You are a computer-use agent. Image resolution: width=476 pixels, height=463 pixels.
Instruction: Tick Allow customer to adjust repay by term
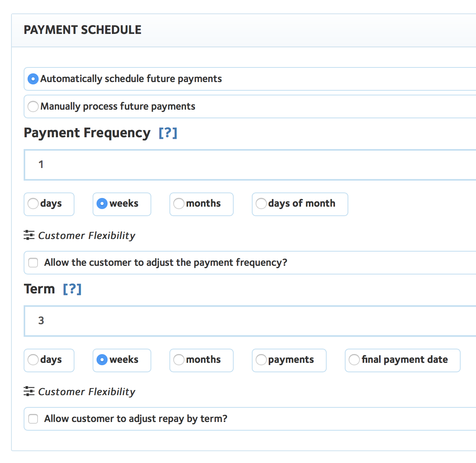[33, 419]
